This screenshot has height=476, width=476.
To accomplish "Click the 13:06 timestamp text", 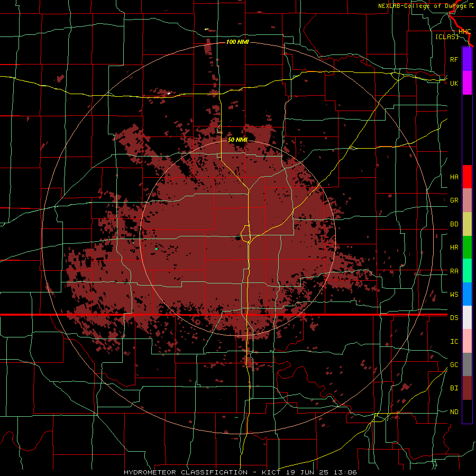I will click(345, 472).
